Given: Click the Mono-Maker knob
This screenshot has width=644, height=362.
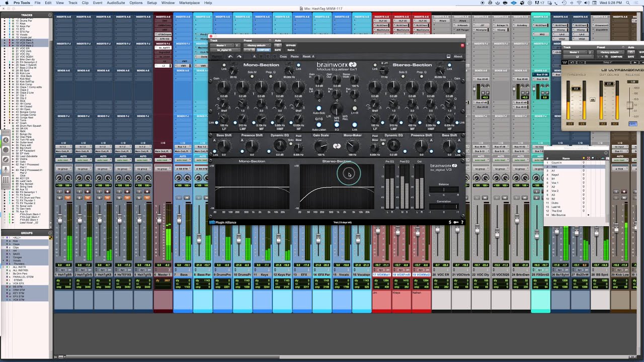Looking at the screenshot, I should tap(353, 146).
